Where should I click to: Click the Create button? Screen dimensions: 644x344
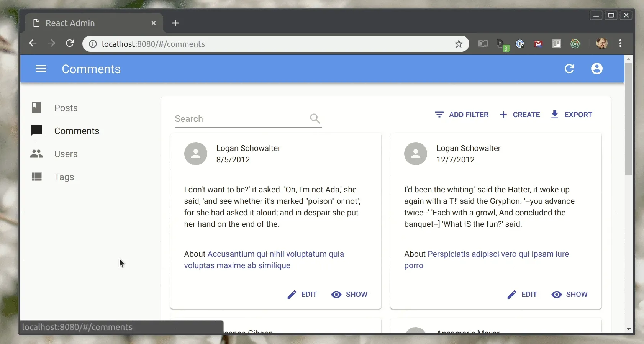(x=520, y=115)
